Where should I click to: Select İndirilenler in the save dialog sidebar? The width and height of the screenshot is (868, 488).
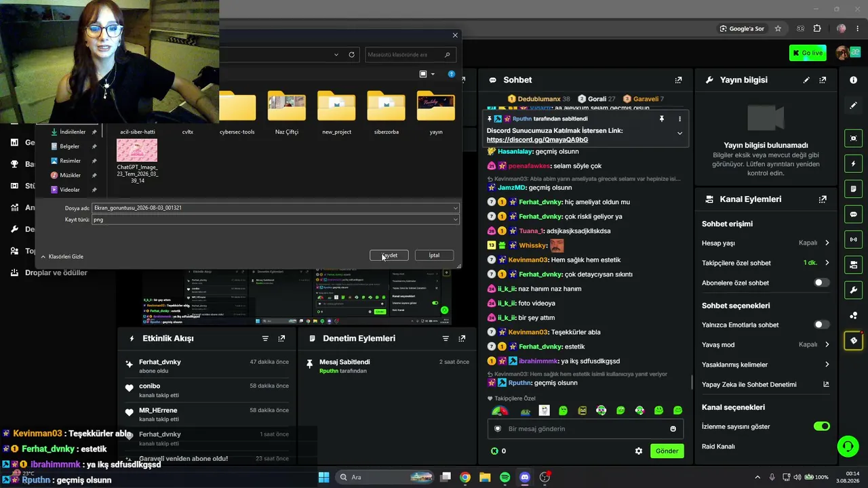point(73,132)
